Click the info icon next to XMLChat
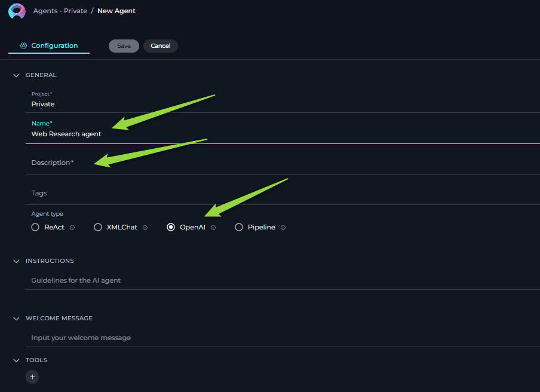Image resolution: width=540 pixels, height=392 pixels. point(145,228)
